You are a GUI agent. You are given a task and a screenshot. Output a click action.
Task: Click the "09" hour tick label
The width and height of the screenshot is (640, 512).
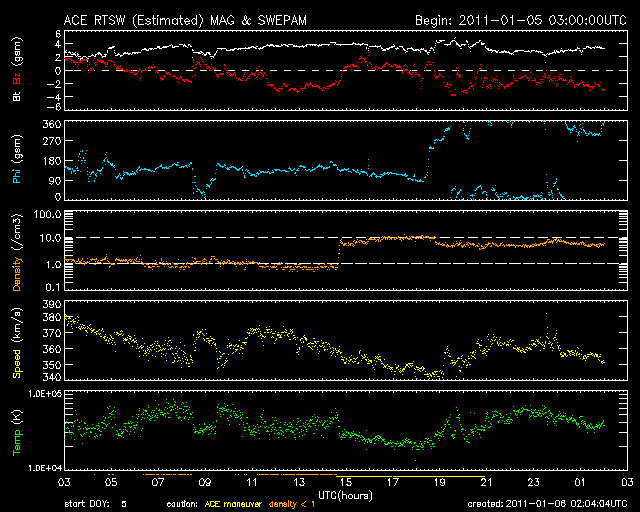point(205,483)
